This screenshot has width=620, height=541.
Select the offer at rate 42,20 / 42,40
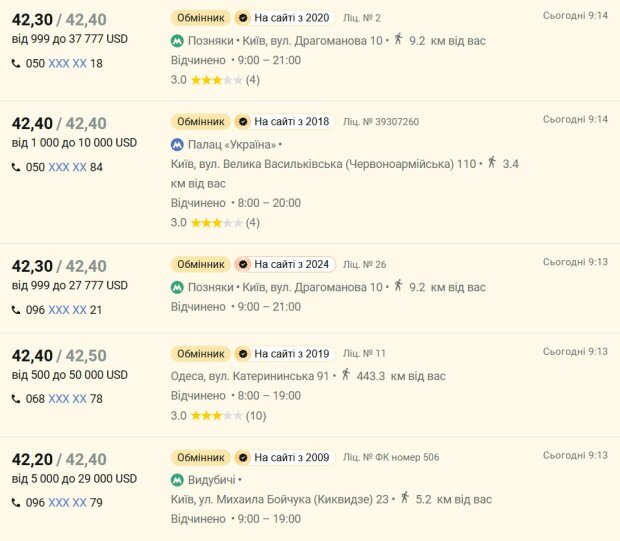[59, 460]
